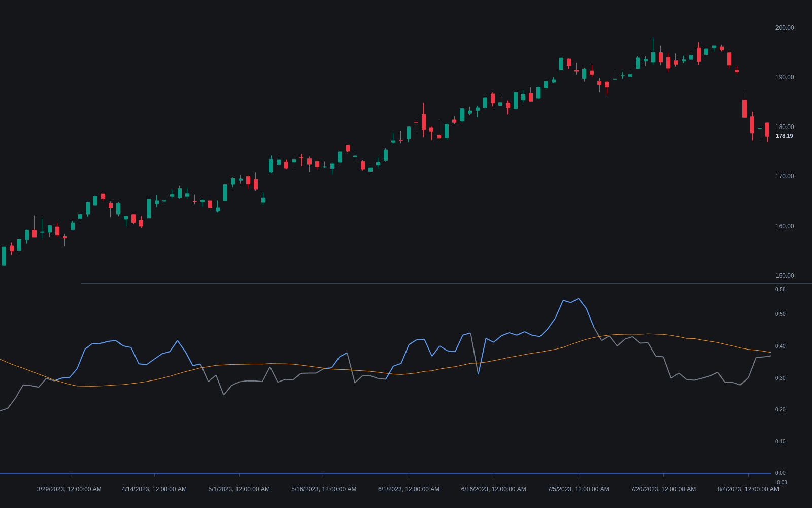This screenshot has width=812, height=508.
Task: Select the 7/20/2023 date label
Action: [663, 489]
